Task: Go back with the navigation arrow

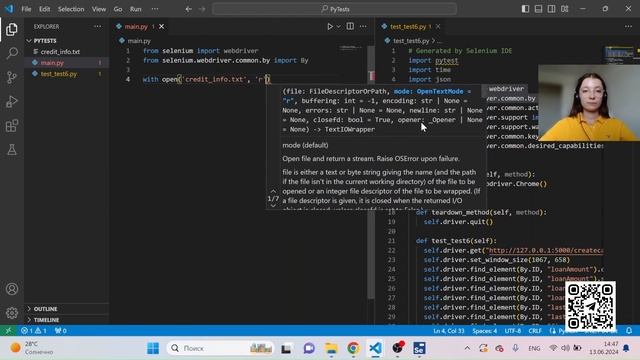Action: tap(189, 9)
